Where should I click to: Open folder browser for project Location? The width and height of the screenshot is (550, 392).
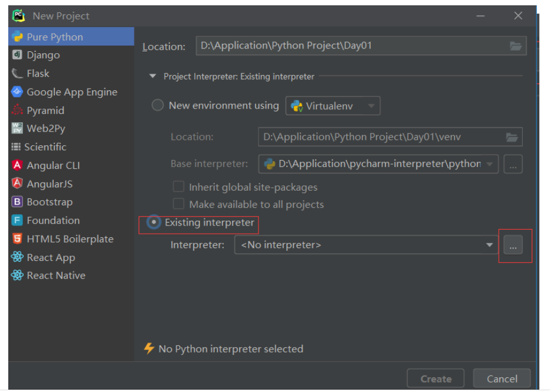click(515, 46)
